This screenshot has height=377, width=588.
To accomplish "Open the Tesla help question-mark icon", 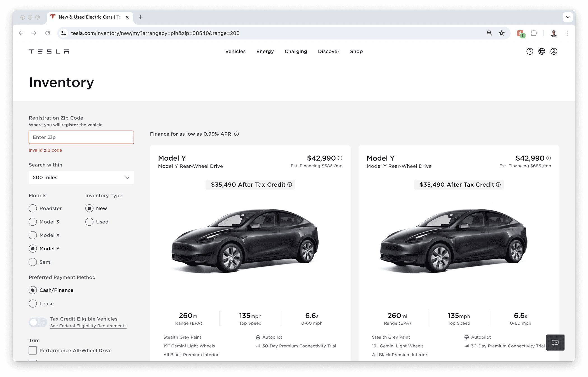I will (530, 51).
